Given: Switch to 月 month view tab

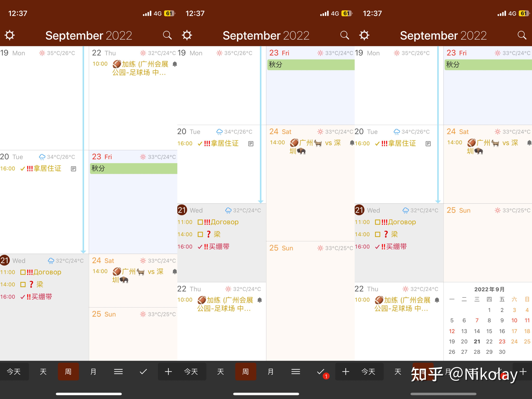Looking at the screenshot, I should (93, 371).
